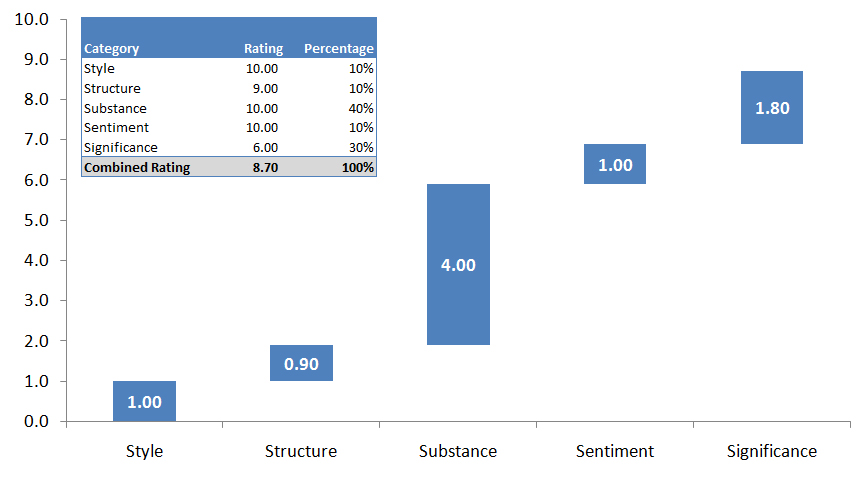Click the Substance row's 40% cell
Viewport: 866px width, 477px height.
[361, 108]
